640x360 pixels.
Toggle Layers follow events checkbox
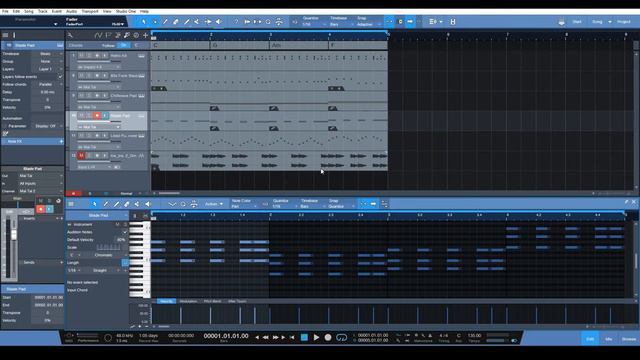(60, 77)
